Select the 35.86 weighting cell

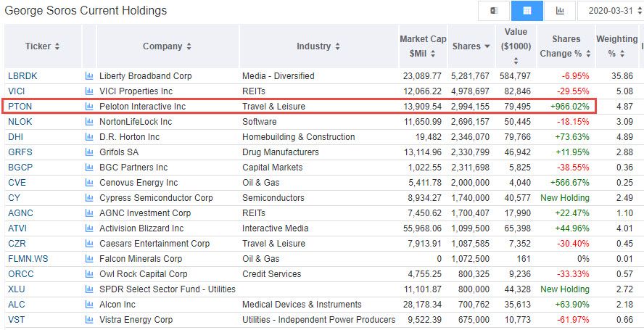[x=622, y=76]
